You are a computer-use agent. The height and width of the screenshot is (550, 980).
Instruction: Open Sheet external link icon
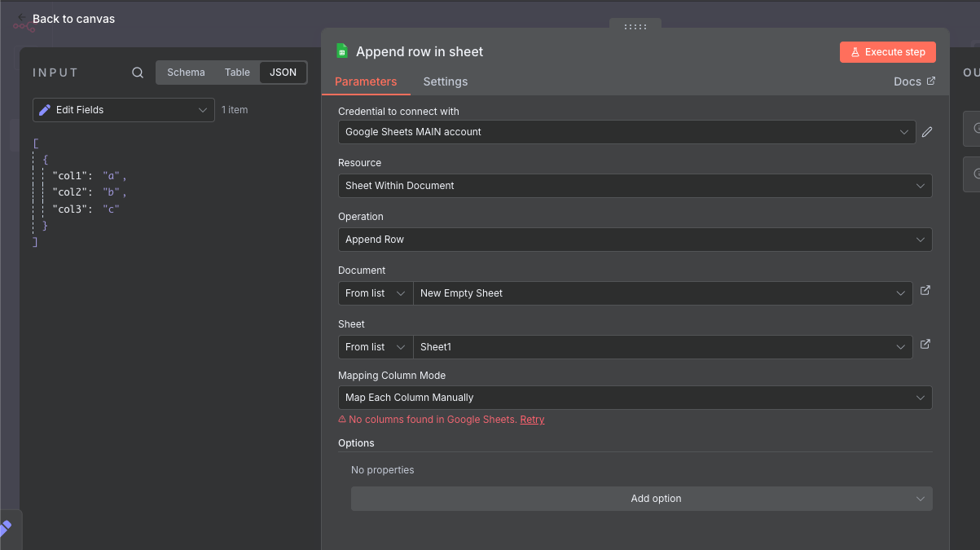point(925,345)
